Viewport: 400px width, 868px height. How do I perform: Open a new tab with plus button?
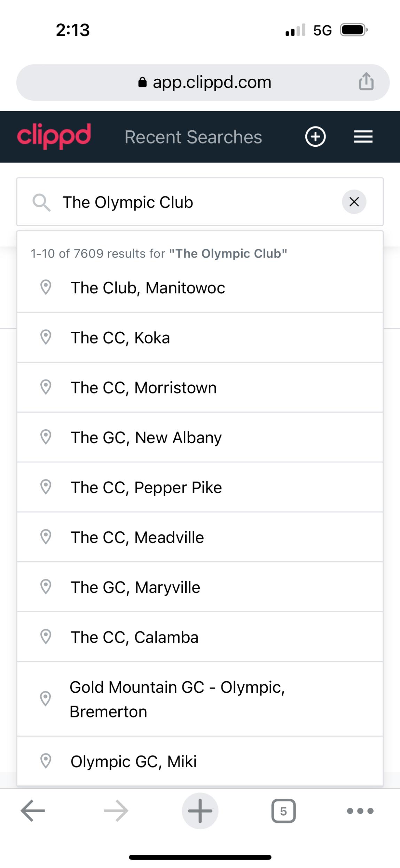[200, 811]
